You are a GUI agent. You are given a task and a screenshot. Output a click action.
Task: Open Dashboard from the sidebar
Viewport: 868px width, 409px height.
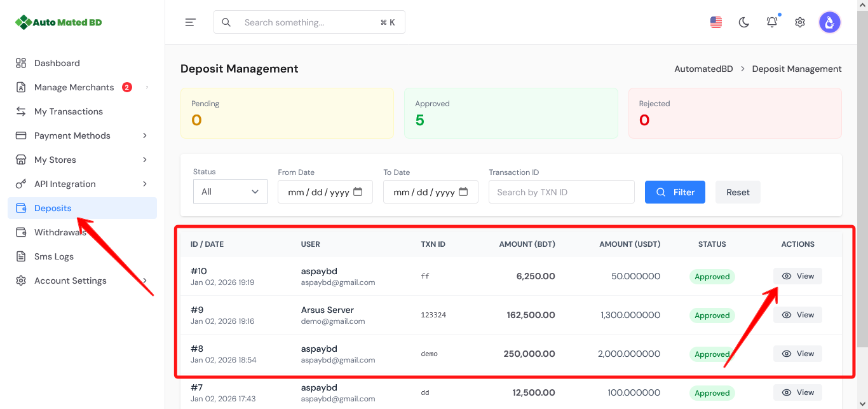[x=57, y=63]
